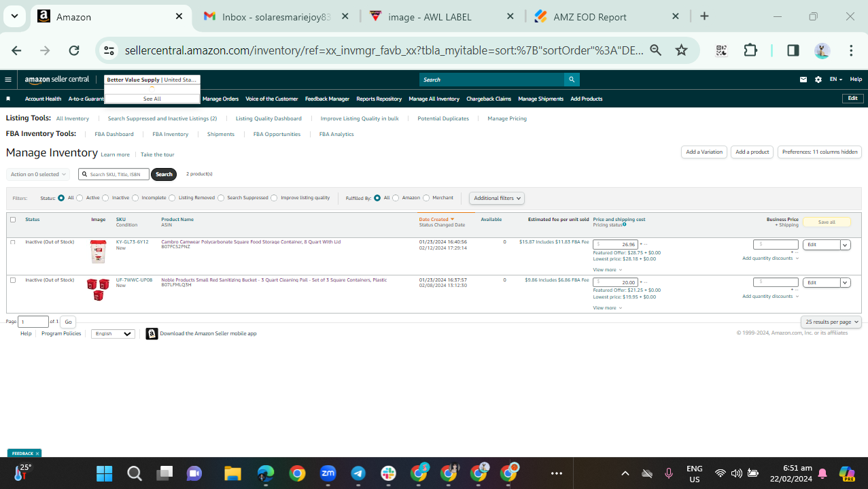Bookmark this page with the star icon
The height and width of the screenshot is (489, 868).
click(681, 50)
